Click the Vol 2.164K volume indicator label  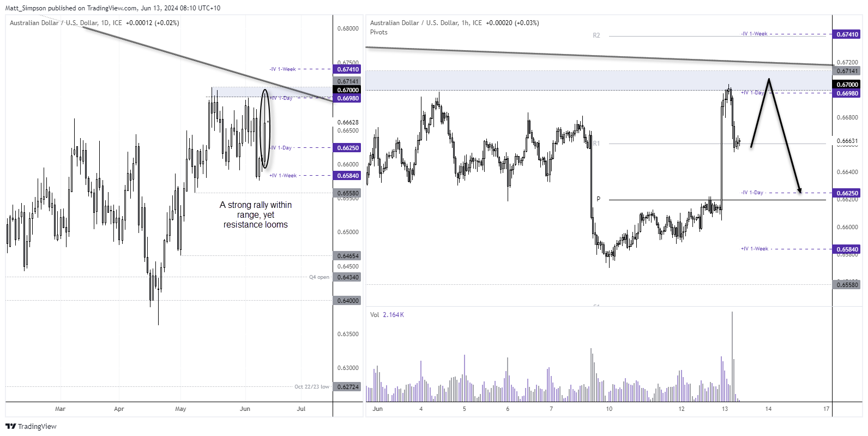[x=387, y=315]
